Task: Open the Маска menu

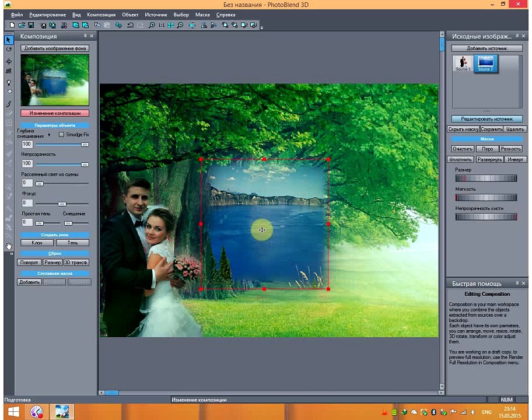Action: tap(202, 15)
